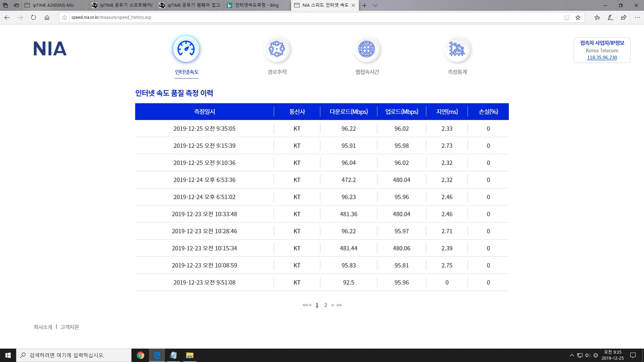The height and width of the screenshot is (362, 644).
Task: Toggle reading view icon in address bar
Action: pyautogui.click(x=567, y=17)
